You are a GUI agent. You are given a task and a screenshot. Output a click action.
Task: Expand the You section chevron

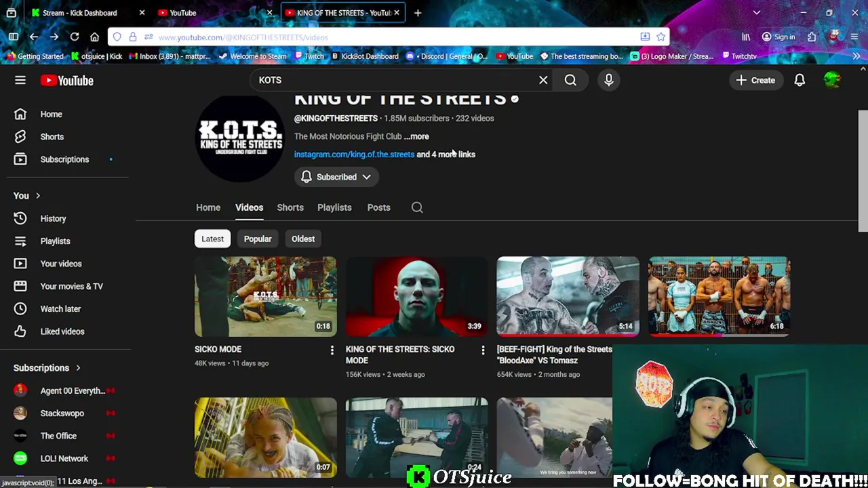(38, 196)
